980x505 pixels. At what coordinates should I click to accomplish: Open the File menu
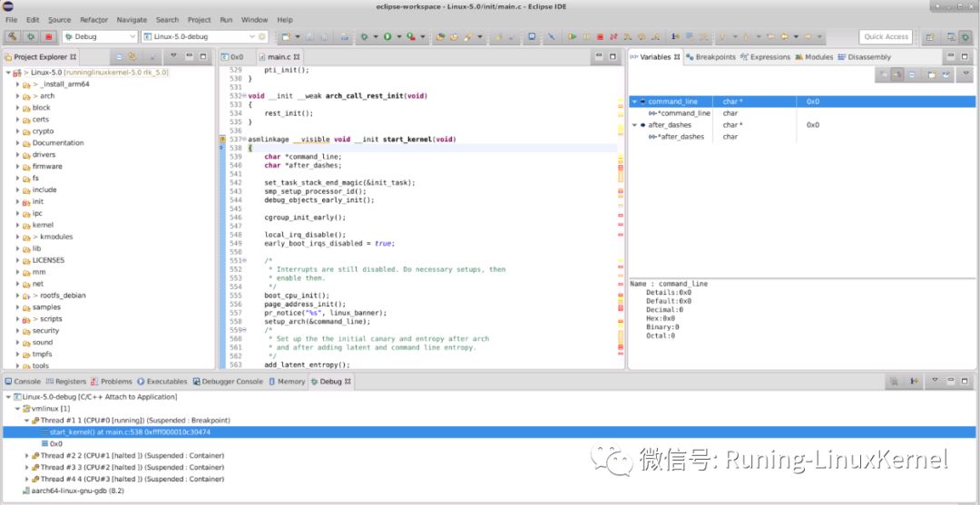pyautogui.click(x=11, y=19)
